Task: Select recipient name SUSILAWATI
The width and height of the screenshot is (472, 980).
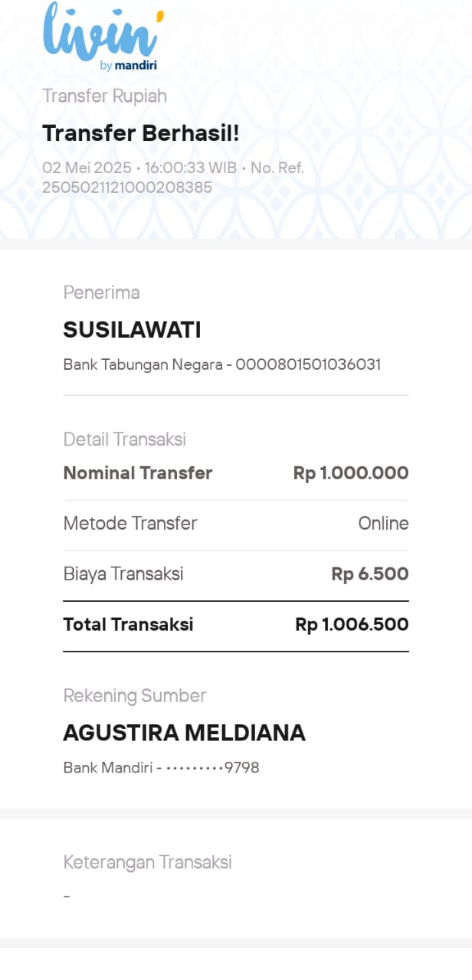Action: [132, 330]
